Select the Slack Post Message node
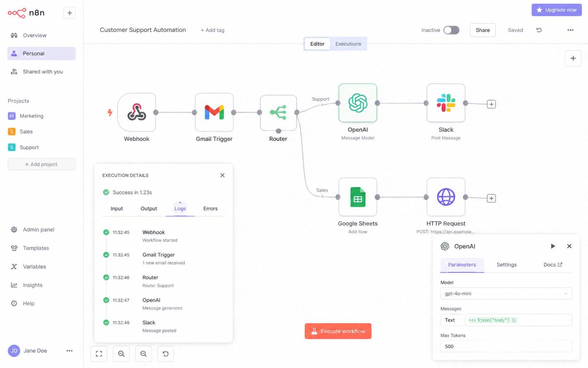 pos(446,103)
